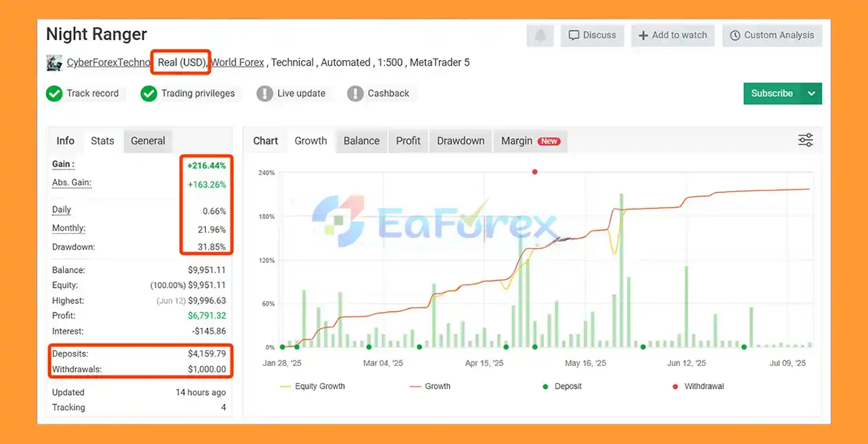Select the $1,000.00 Withdrawals value
This screenshot has width=868, height=444.
[207, 369]
